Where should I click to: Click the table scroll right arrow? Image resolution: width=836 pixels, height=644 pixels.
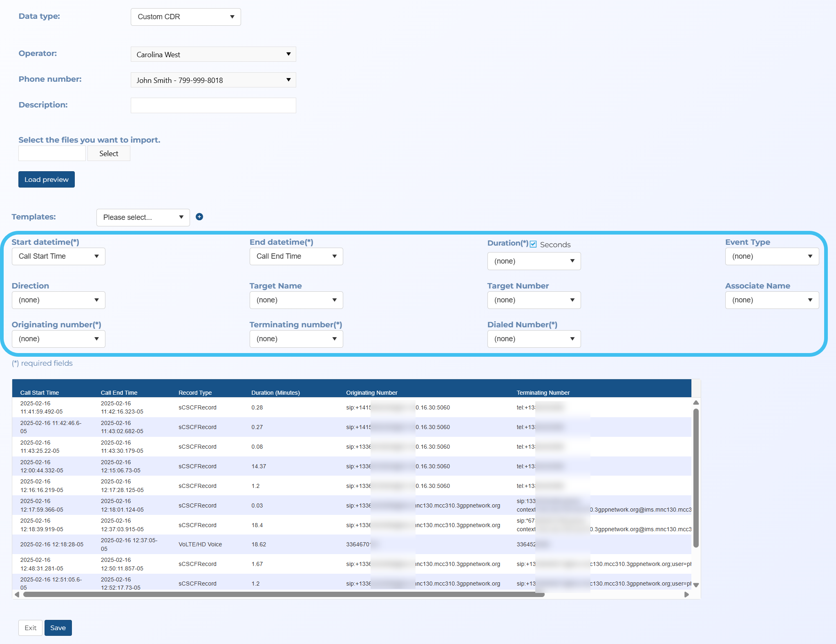pyautogui.click(x=686, y=595)
